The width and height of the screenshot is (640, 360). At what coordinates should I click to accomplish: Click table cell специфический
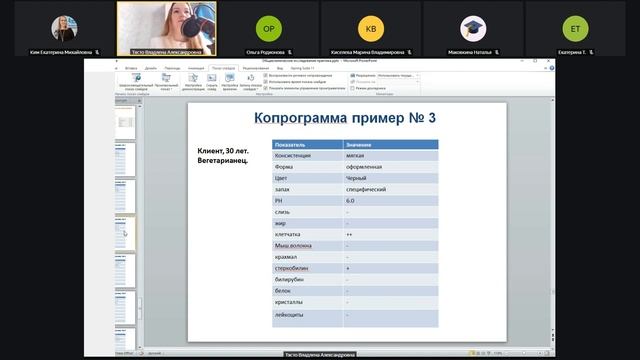[391, 189]
